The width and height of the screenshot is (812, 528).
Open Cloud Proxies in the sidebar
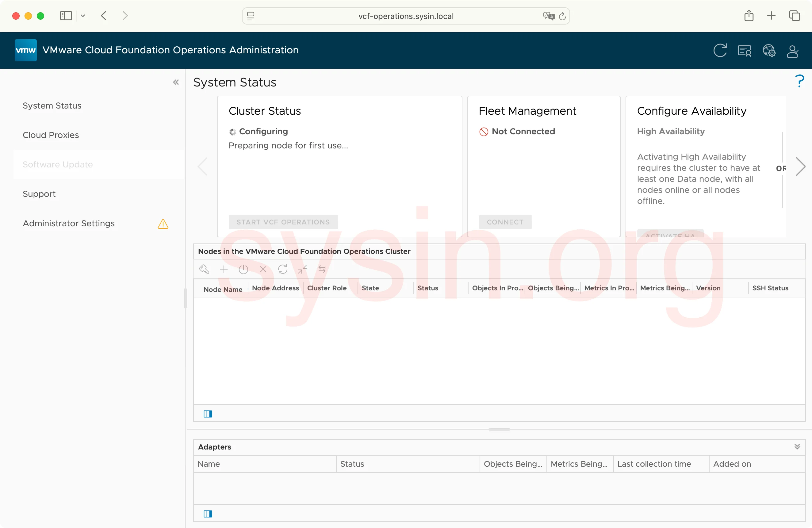pos(51,135)
